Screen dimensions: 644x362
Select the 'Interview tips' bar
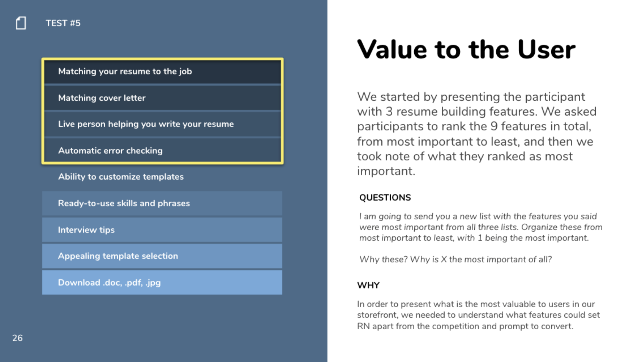(162, 230)
